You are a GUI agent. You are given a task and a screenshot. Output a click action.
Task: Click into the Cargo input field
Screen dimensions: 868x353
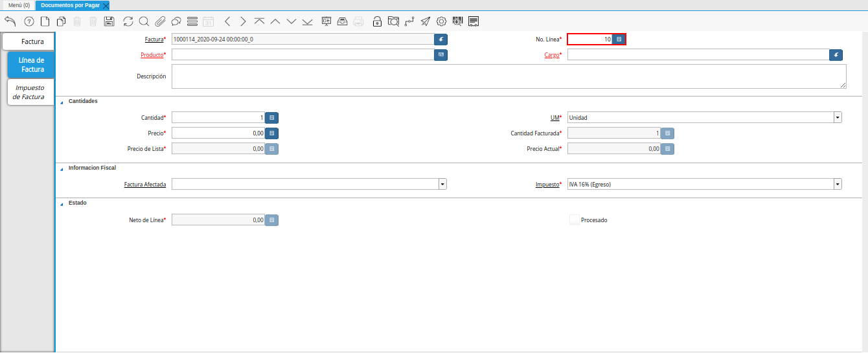tap(698, 55)
